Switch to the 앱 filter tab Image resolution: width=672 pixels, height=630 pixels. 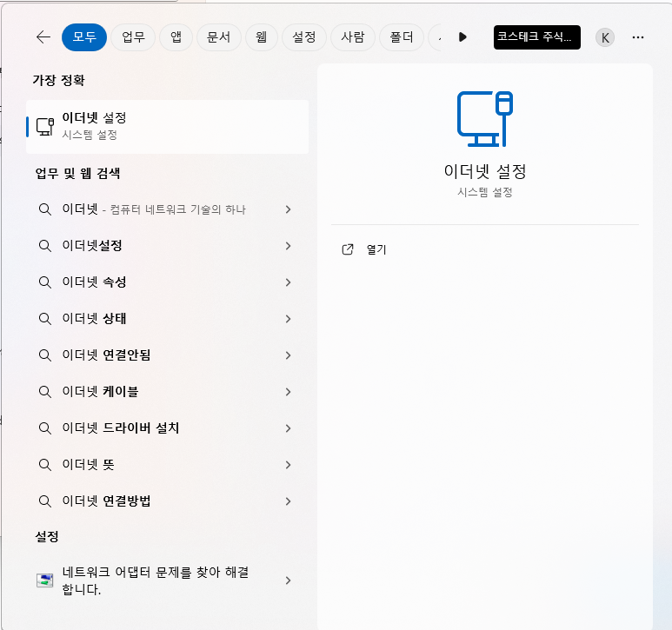point(176,37)
